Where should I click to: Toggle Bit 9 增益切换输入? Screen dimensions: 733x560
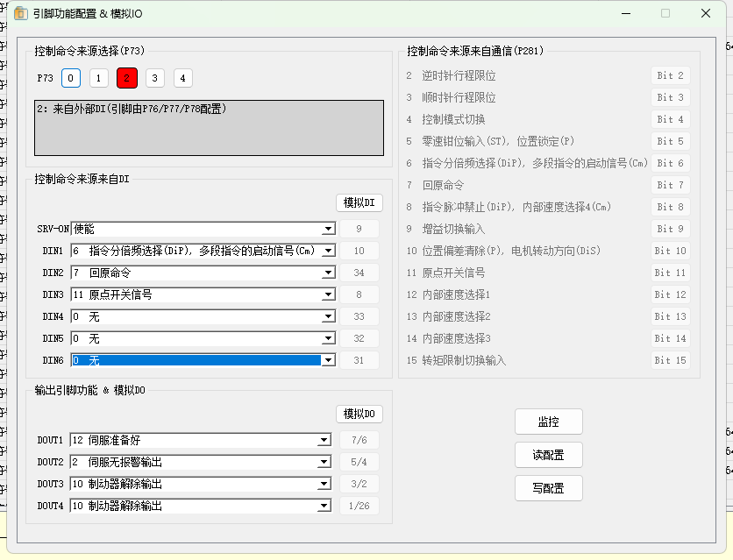click(671, 230)
